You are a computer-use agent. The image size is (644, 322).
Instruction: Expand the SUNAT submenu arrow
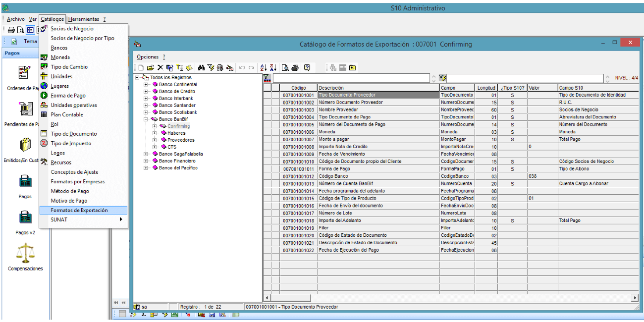pyautogui.click(x=120, y=219)
